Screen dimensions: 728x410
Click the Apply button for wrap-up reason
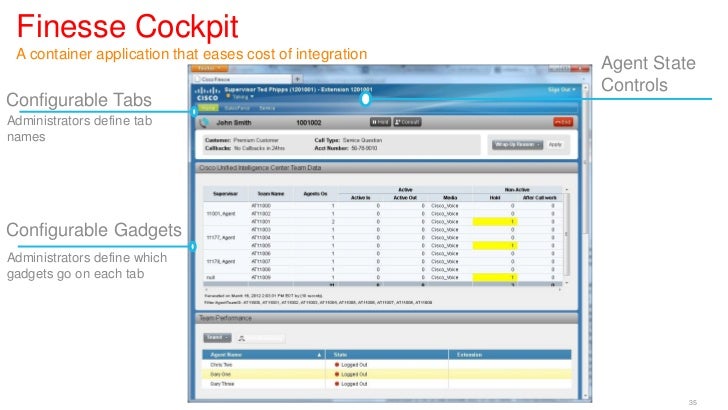pos(555,145)
